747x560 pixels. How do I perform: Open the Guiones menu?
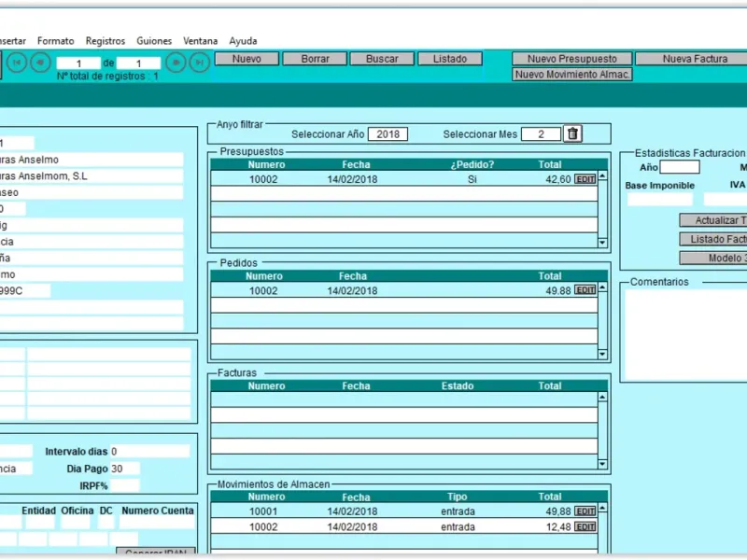(x=154, y=41)
